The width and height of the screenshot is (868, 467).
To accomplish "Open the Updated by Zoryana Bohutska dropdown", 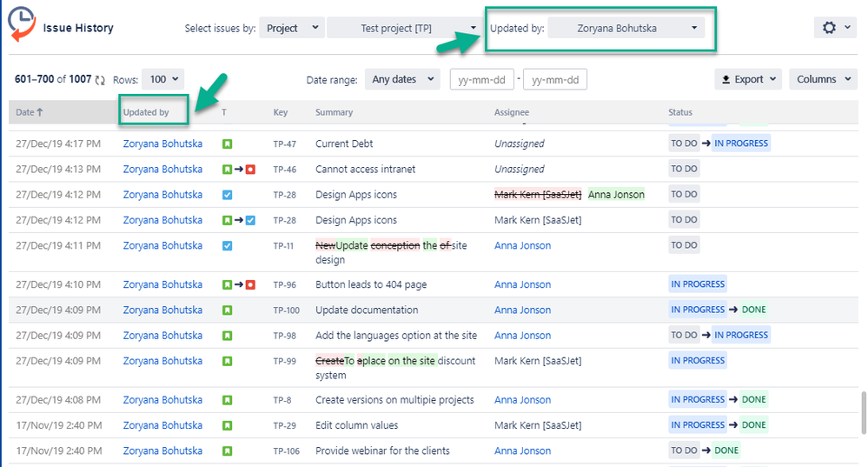I will coord(626,28).
